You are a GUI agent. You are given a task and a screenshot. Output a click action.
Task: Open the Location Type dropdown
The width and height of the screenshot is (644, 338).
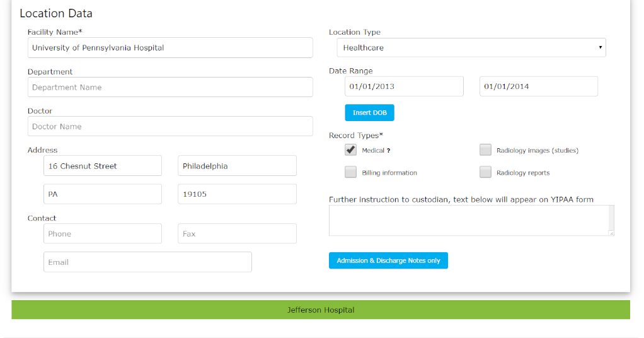click(x=471, y=47)
